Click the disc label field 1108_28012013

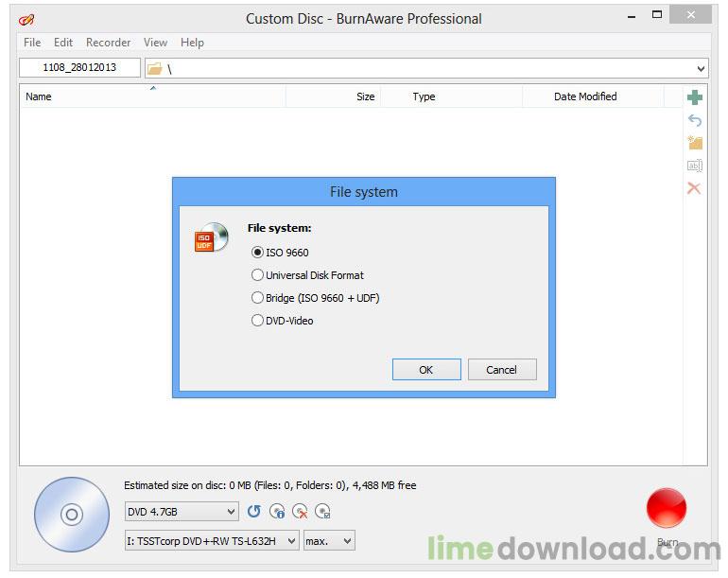(79, 67)
